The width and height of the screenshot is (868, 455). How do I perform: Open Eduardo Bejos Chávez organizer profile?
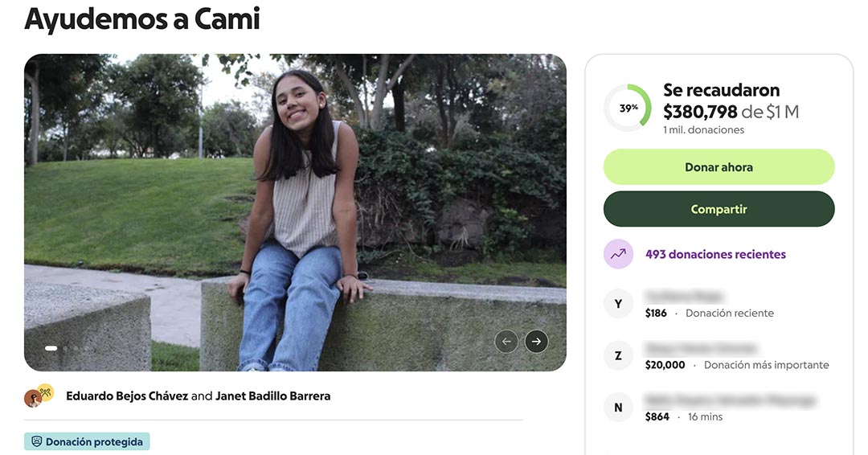pyautogui.click(x=127, y=396)
